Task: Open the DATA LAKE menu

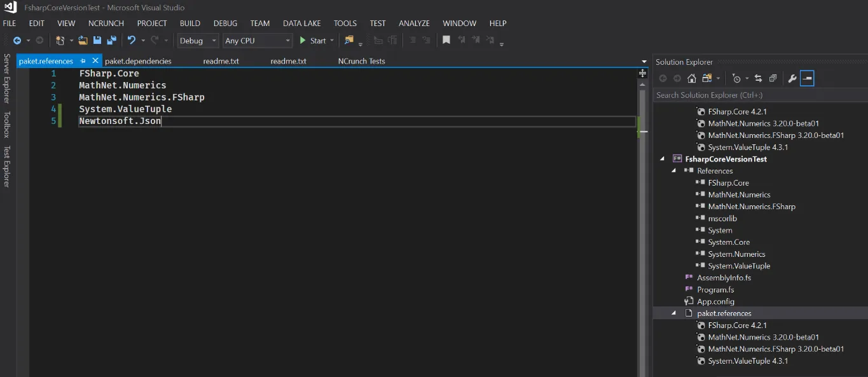Action: (302, 24)
